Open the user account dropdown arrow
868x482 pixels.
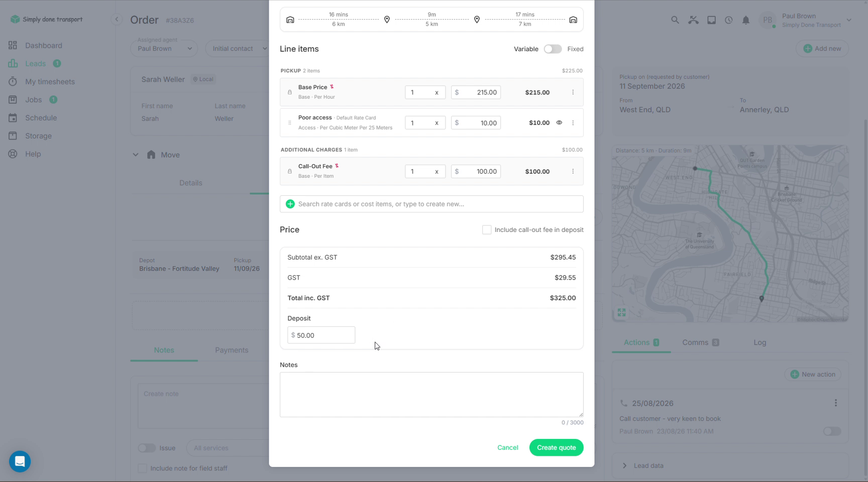pyautogui.click(x=849, y=20)
